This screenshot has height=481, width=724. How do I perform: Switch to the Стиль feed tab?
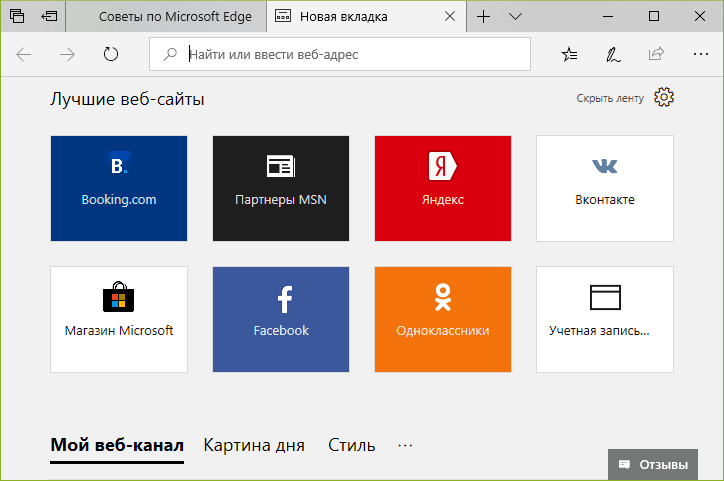(351, 445)
